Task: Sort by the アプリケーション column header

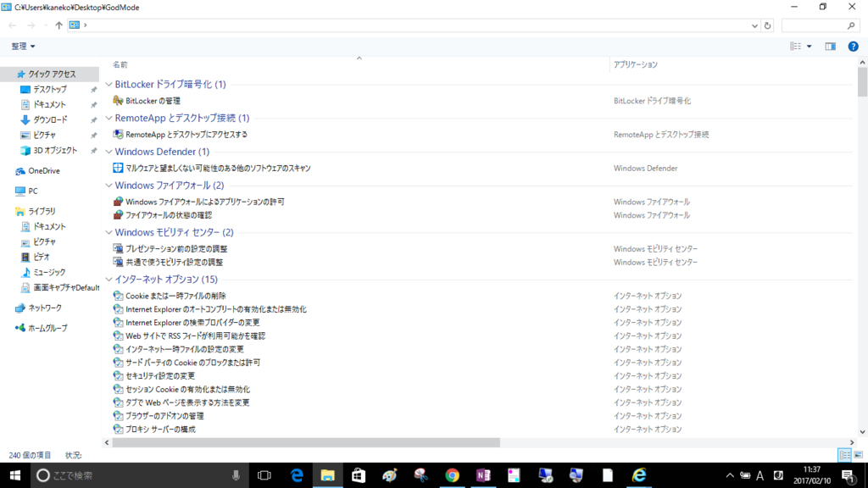Action: (636, 64)
